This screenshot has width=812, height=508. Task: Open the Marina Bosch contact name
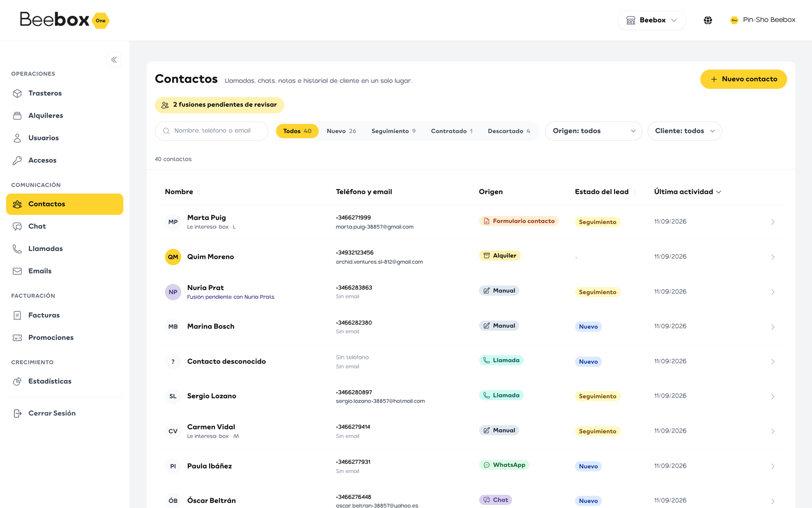[211, 327]
